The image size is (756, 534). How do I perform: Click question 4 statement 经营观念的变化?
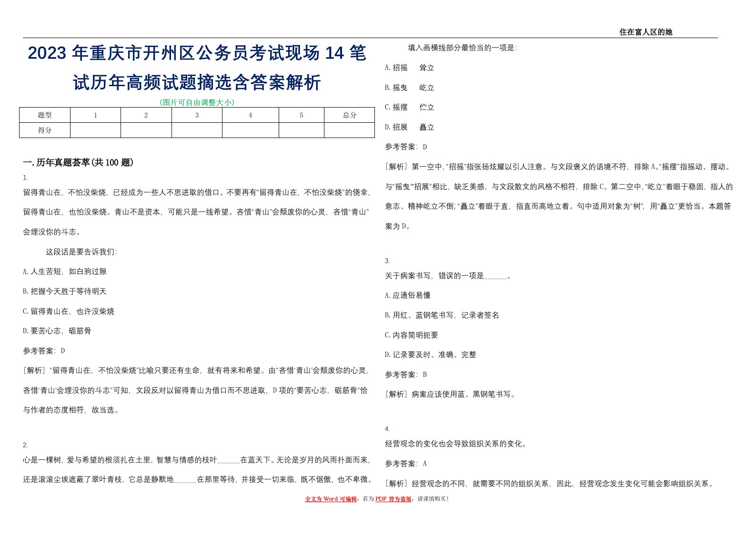point(456,444)
